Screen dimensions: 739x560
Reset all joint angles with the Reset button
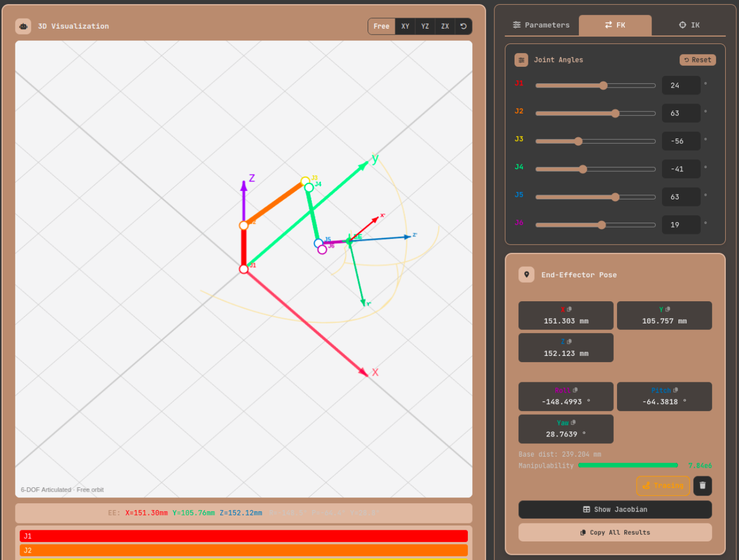(698, 60)
